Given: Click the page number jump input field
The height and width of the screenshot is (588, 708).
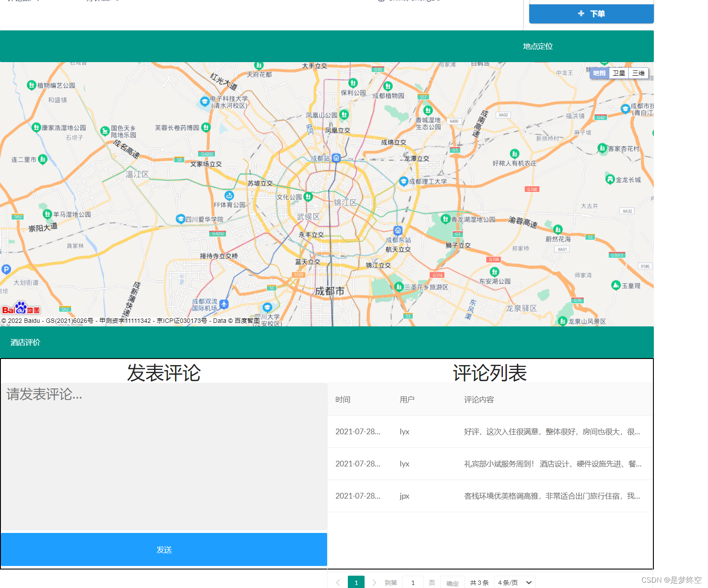Looking at the screenshot, I should click(413, 582).
